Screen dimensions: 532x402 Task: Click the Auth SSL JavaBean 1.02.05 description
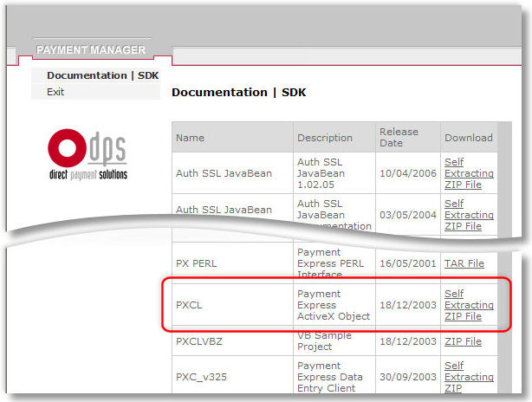pyautogui.click(x=321, y=173)
